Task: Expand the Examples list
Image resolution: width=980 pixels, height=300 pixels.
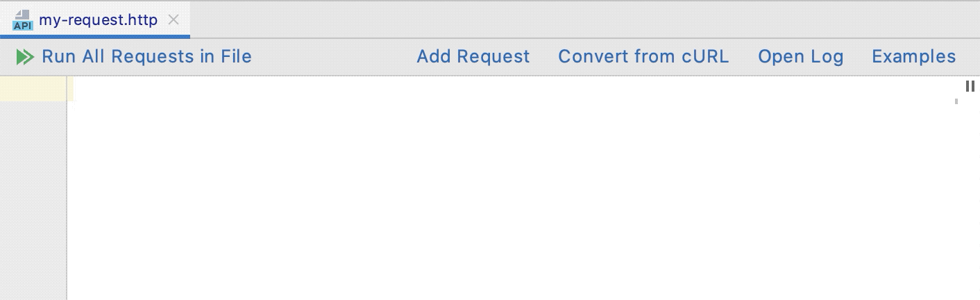Action: coord(913,56)
